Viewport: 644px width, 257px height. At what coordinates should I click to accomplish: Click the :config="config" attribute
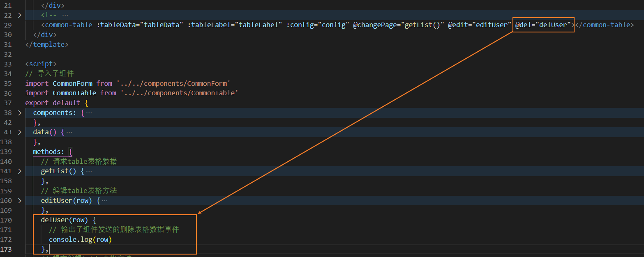[318, 25]
